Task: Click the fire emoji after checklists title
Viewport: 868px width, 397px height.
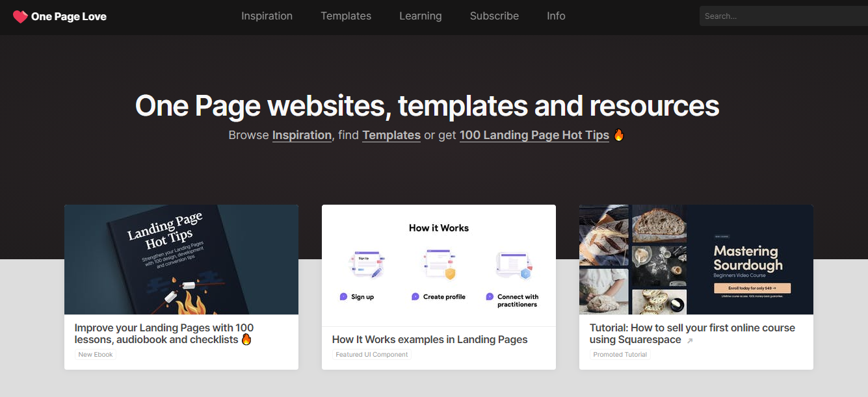Action: [246, 339]
